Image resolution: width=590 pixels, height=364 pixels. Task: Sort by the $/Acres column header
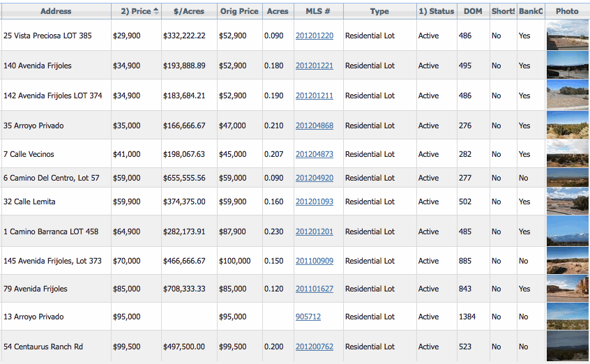pos(189,11)
